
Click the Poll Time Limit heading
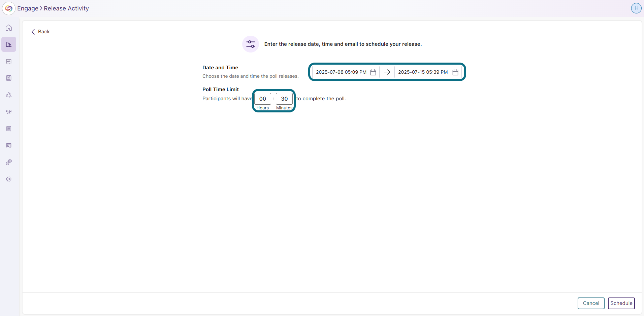(x=221, y=90)
